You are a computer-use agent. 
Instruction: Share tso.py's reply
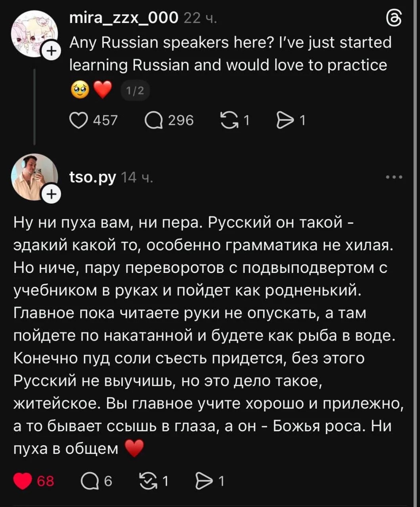point(205,480)
